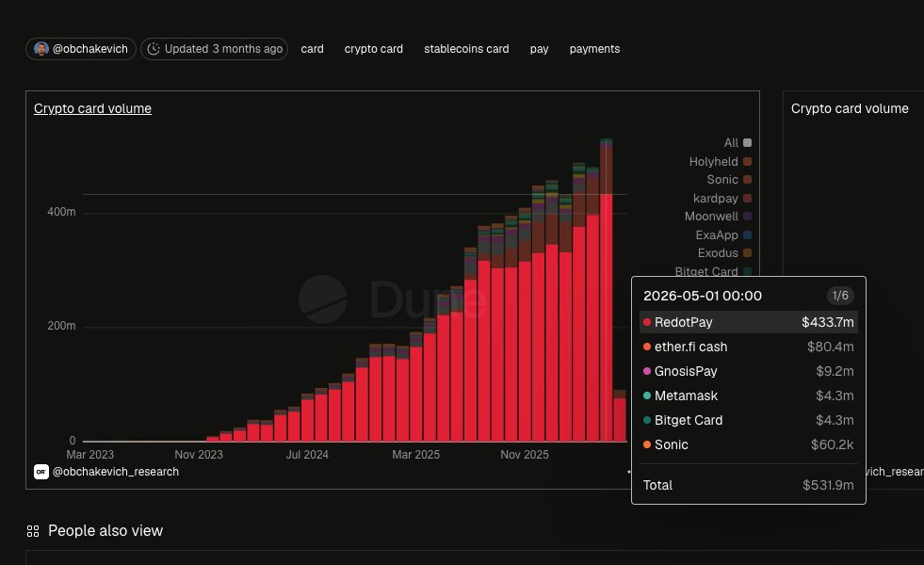Viewport: 924px width, 565px height.
Task: Click the Metamask row in the tooltip
Action: coord(749,395)
